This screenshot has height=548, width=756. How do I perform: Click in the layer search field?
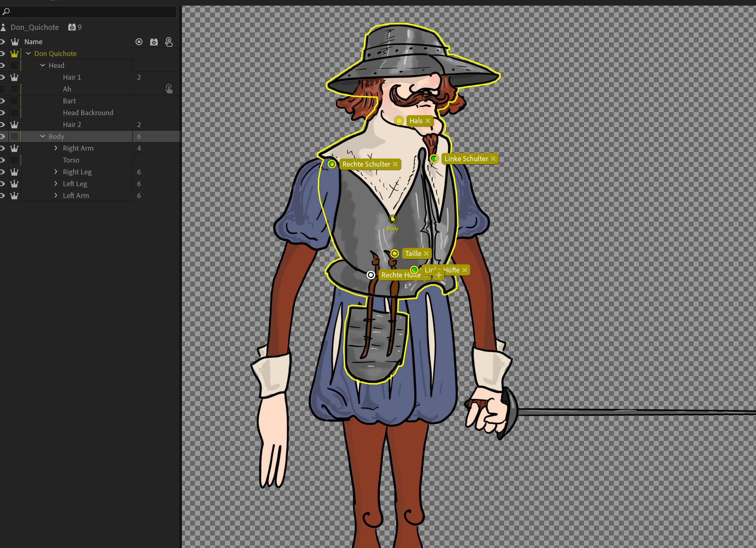(90, 12)
